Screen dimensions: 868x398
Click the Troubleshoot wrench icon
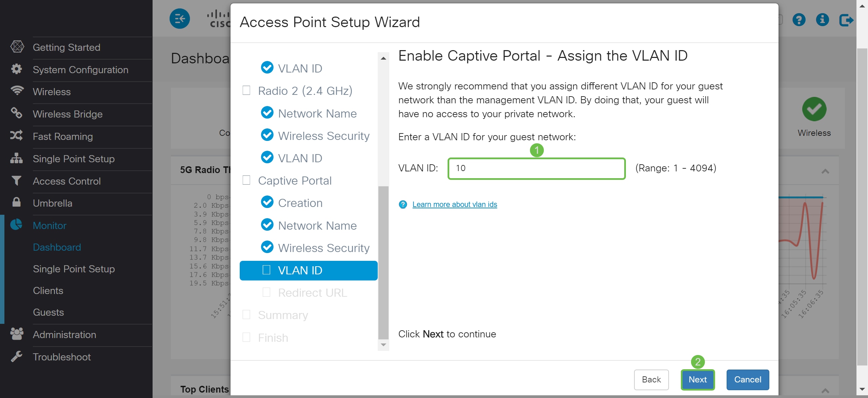(x=16, y=356)
